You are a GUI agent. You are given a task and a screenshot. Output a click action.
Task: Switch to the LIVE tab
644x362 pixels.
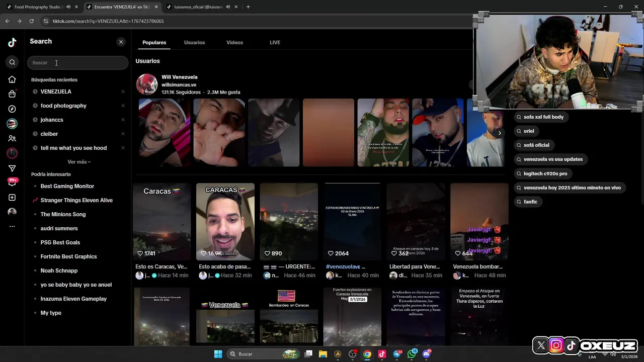[x=275, y=43]
